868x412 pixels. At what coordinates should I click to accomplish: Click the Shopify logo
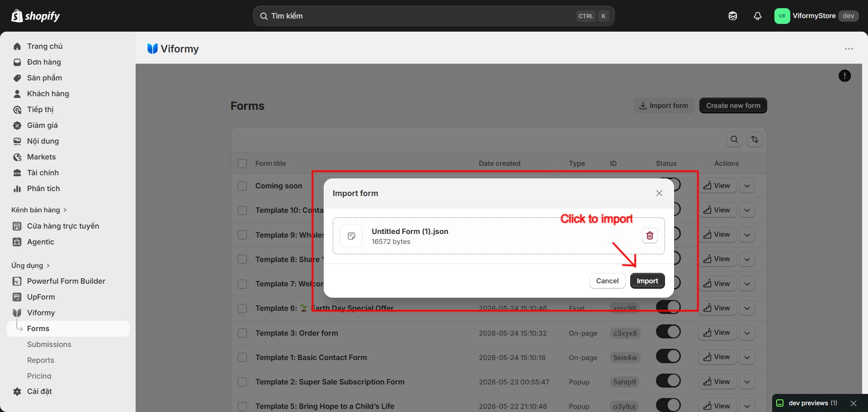[x=35, y=16]
